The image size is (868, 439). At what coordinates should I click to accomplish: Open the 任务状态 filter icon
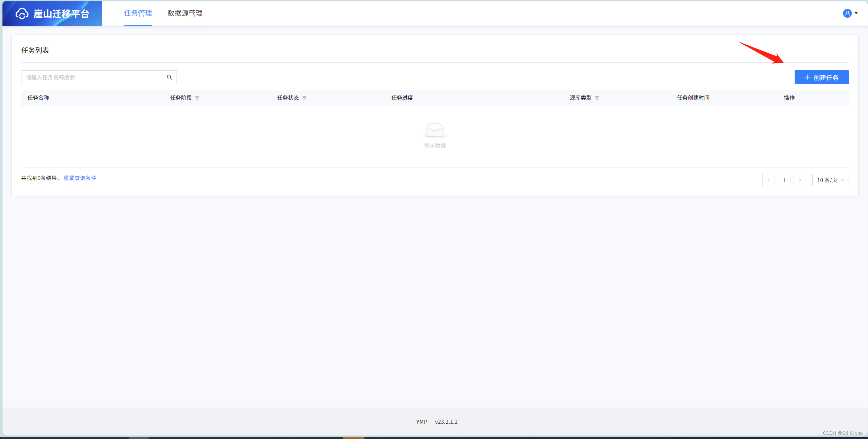tap(305, 98)
